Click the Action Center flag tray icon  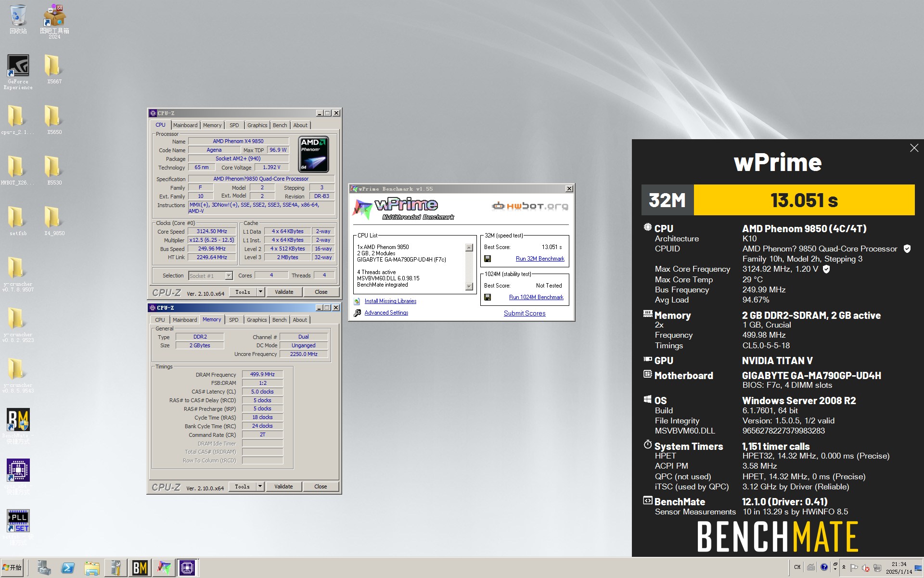854,568
